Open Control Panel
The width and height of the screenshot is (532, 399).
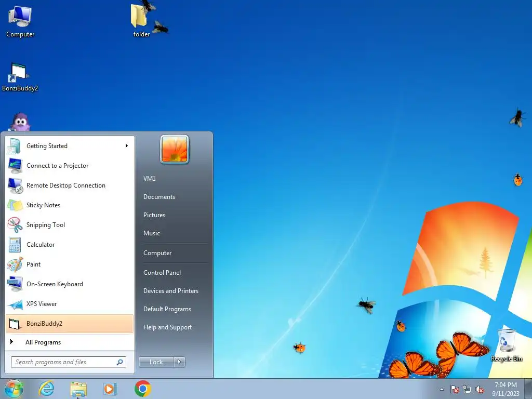tap(162, 273)
